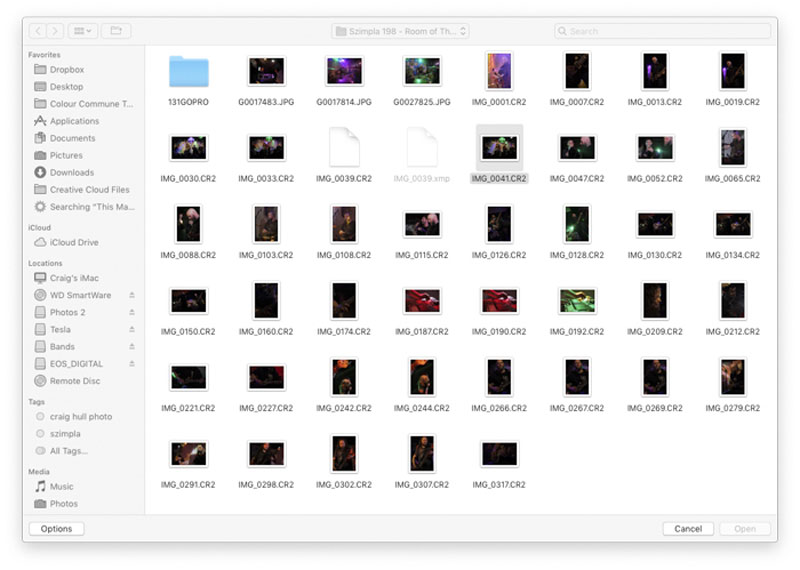This screenshot has width=800, height=570.
Task: Eject the EOS_DIGITAL volume
Action: click(x=132, y=364)
